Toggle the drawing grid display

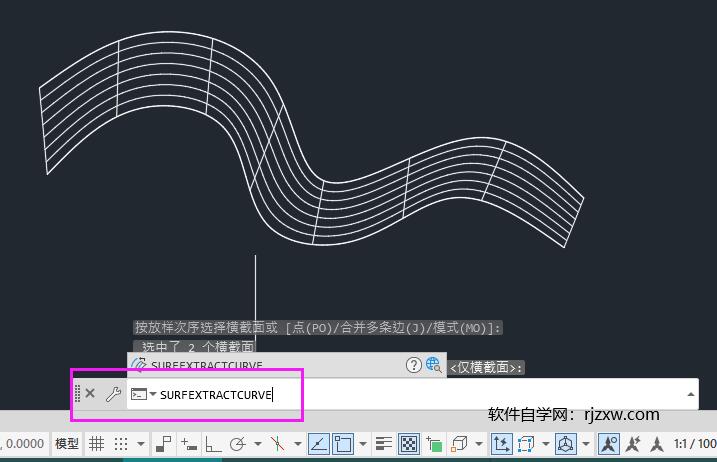96,443
